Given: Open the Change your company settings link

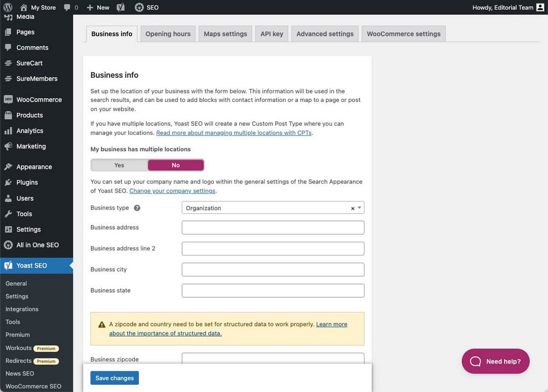Looking at the screenshot, I should pyautogui.click(x=173, y=191).
